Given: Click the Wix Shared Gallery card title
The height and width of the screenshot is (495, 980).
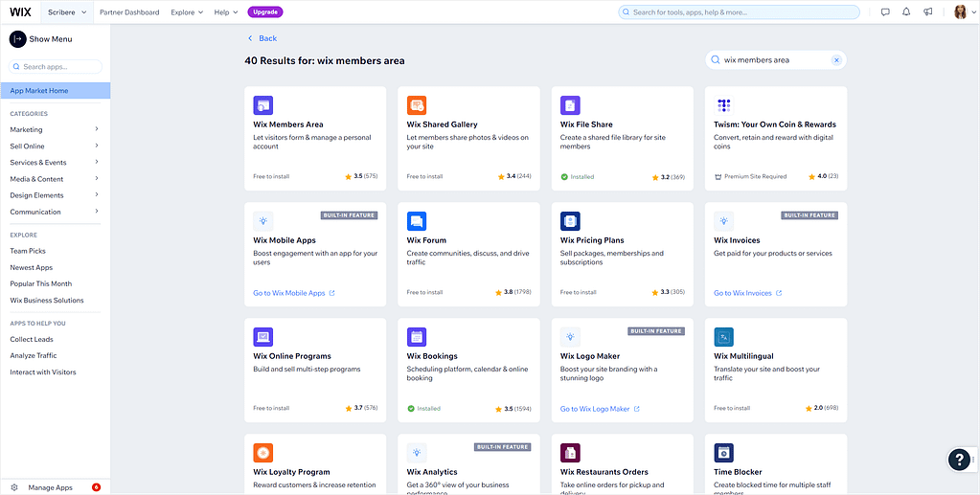Looking at the screenshot, I should pos(442,124).
